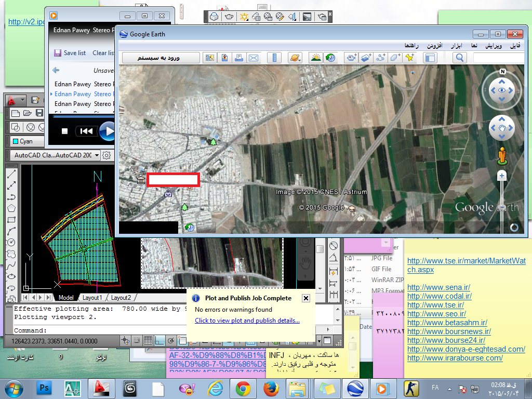Viewport: 532px width, 399px height.
Task: Click the Stop button in Media Player
Action: pos(64,131)
